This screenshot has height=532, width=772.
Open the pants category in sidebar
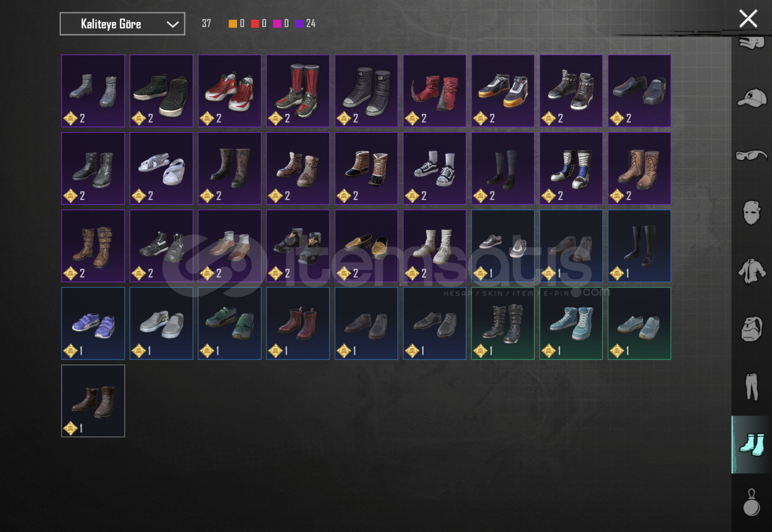751,387
